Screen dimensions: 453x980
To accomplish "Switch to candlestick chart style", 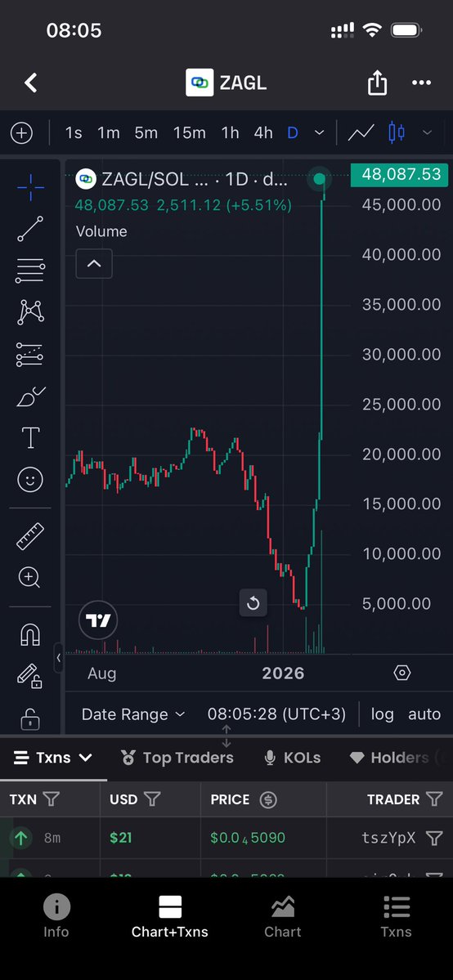I will coord(396,132).
